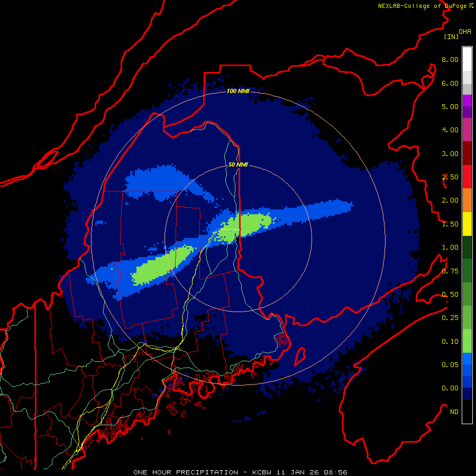Click the ONE HOUR PRECIPITATION KCBW caption
The width and height of the screenshot is (476, 476).
(x=240, y=472)
